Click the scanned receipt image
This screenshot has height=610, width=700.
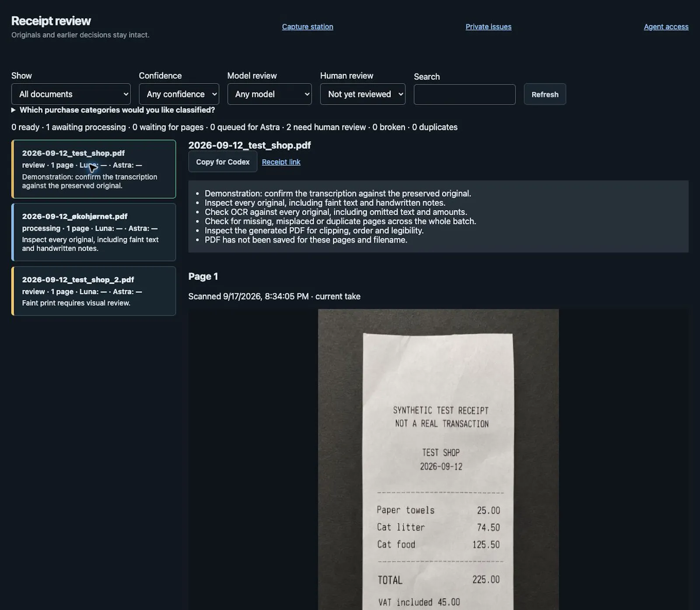[438, 459]
